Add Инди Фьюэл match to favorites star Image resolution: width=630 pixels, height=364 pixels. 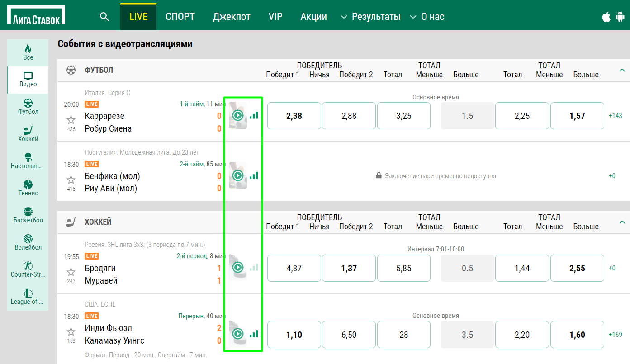(x=71, y=331)
